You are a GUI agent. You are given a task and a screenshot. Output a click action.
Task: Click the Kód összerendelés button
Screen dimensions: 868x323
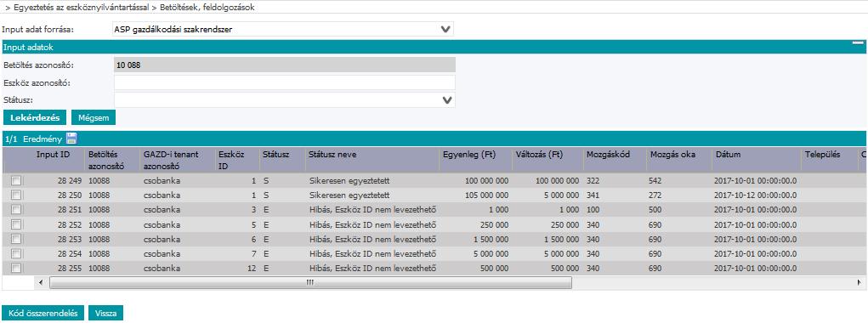pos(43,313)
